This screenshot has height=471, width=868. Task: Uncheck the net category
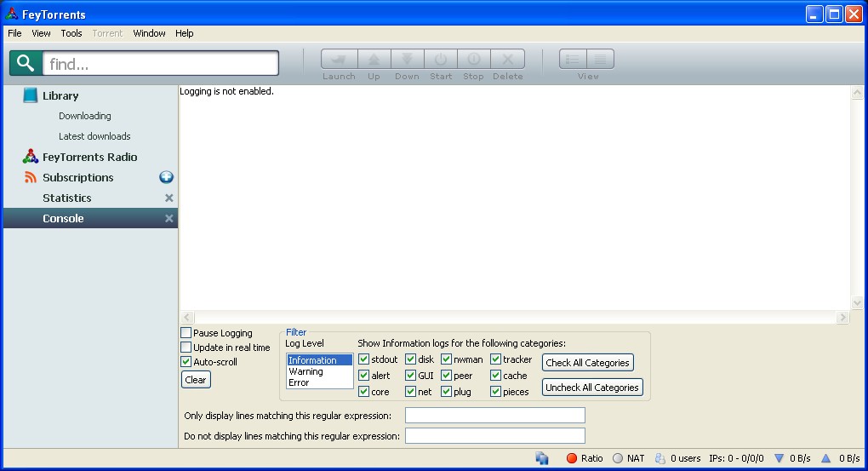click(x=411, y=392)
